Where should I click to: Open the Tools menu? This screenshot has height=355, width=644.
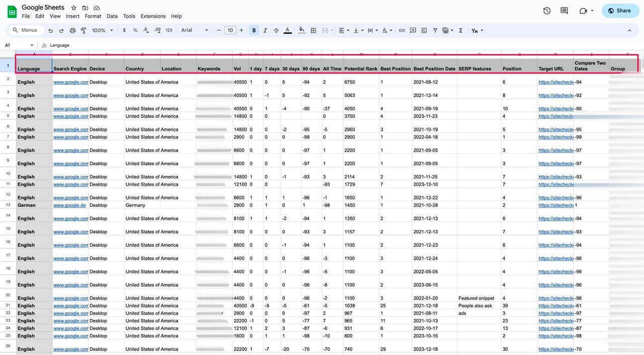(x=129, y=16)
